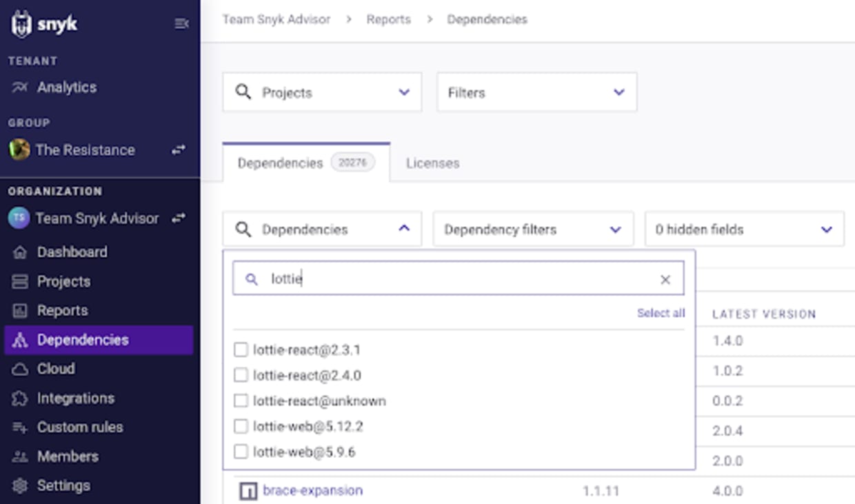Go to Projects in the sidebar

(x=63, y=281)
